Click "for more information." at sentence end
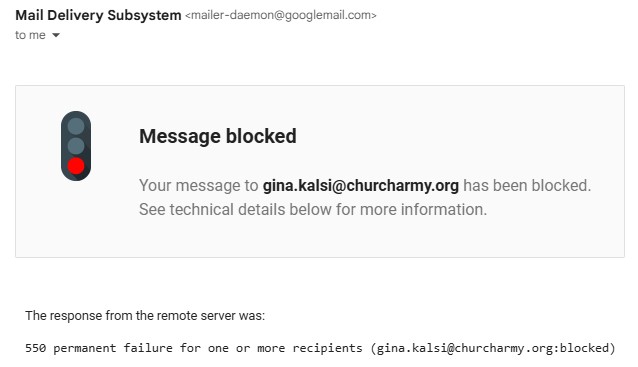Screen dimensions: 638x367 click(x=409, y=210)
